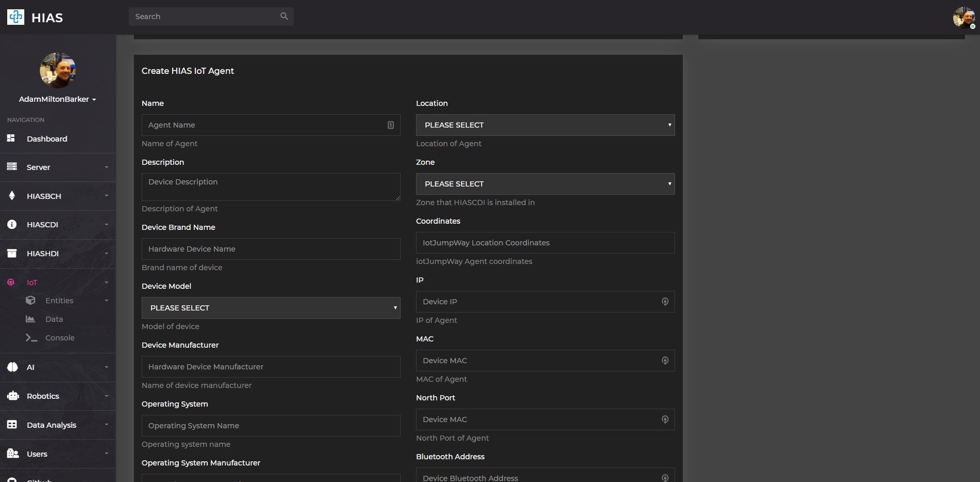Click the icon in MAC field
This screenshot has width=980, height=482.
tap(665, 361)
